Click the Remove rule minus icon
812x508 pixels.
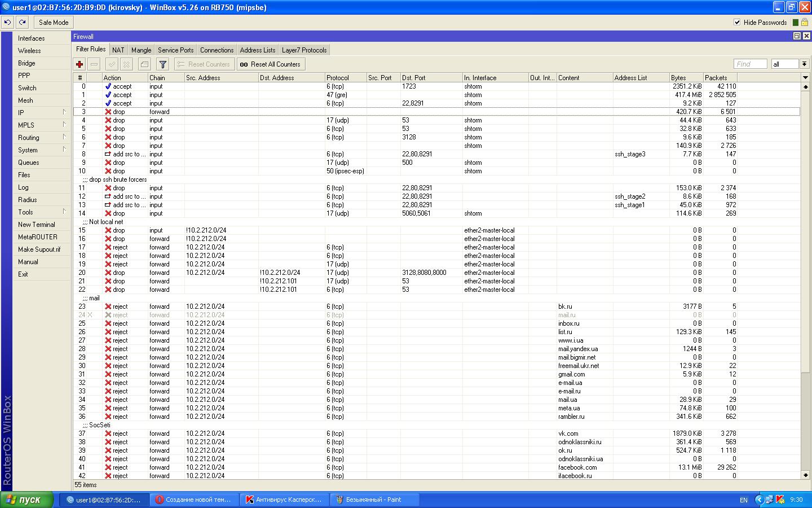coord(94,64)
